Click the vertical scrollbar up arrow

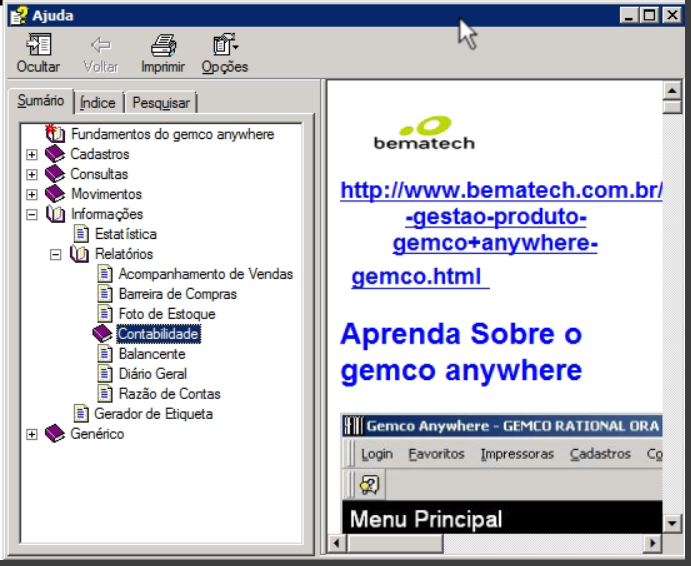672,91
